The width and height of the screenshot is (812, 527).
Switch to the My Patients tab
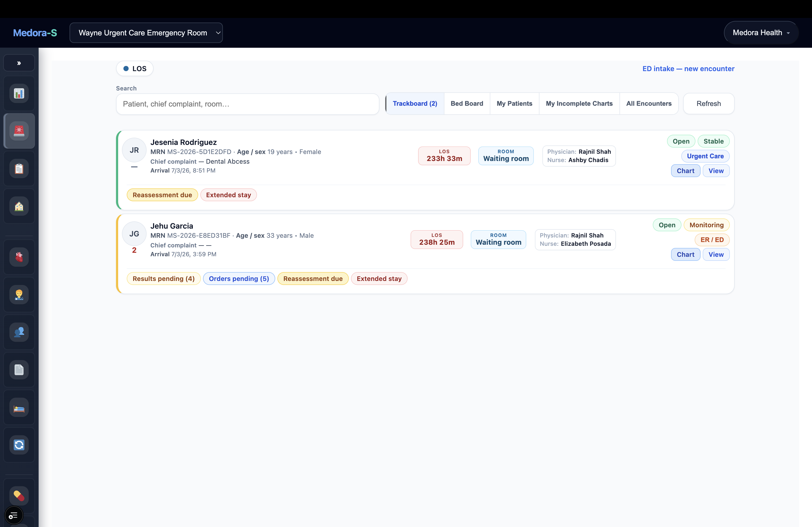point(514,104)
